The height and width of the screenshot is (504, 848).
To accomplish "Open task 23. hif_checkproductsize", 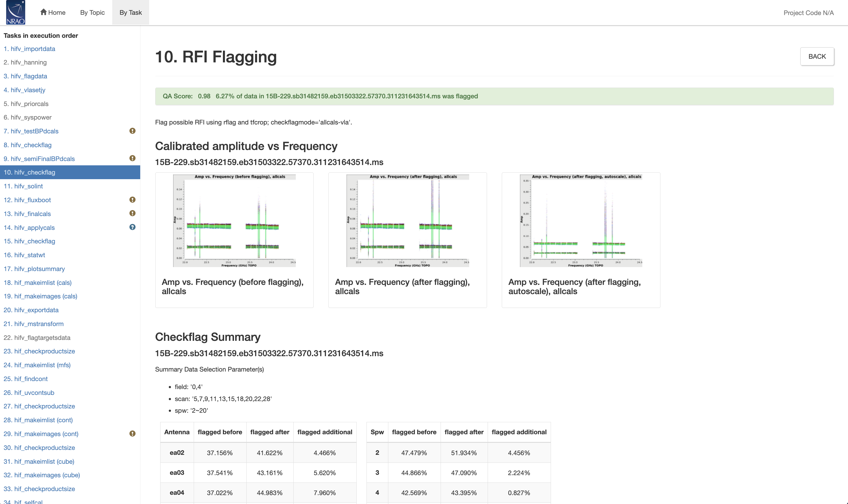I will pos(39,352).
